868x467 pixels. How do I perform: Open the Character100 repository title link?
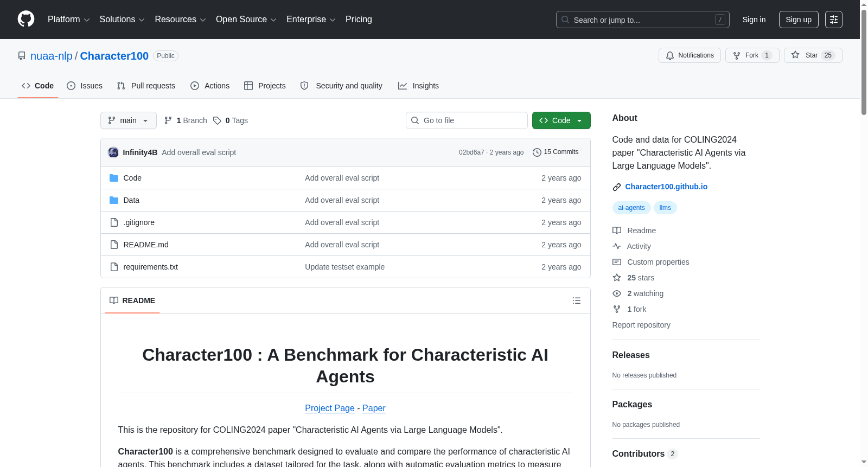click(x=114, y=56)
